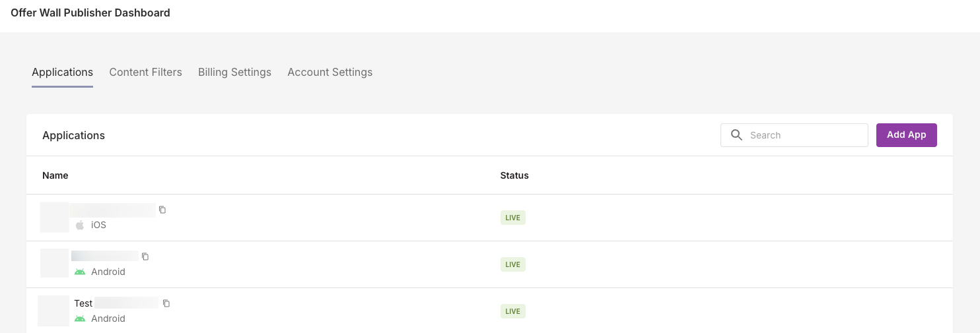
Task: Click the LIVE badge on Test app row
Action: click(513, 311)
